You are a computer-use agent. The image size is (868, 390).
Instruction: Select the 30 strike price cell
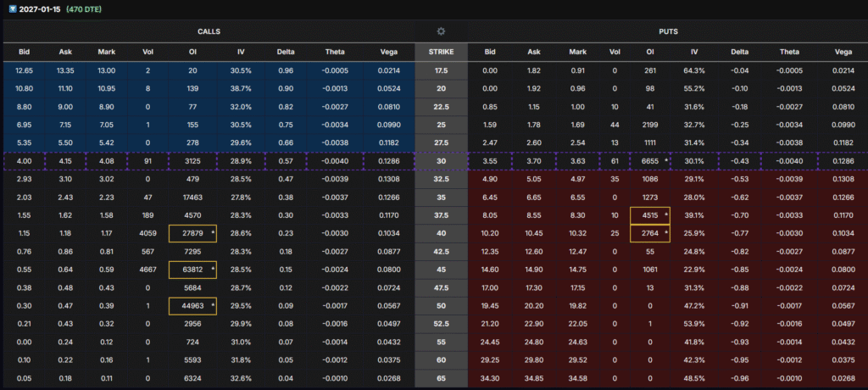pos(441,160)
